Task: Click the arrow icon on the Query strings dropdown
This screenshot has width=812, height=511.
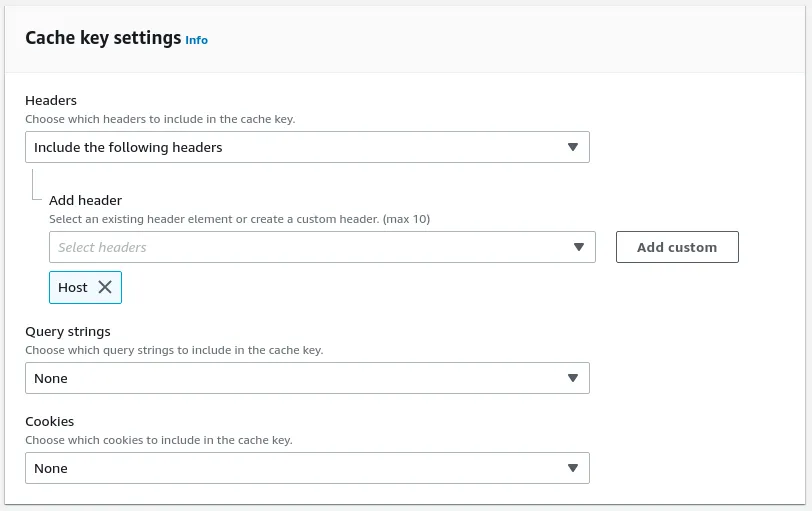Action: pos(573,378)
